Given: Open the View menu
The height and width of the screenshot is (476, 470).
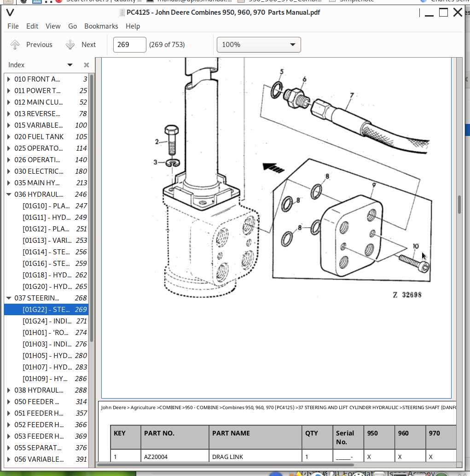Looking at the screenshot, I should coord(53,26).
